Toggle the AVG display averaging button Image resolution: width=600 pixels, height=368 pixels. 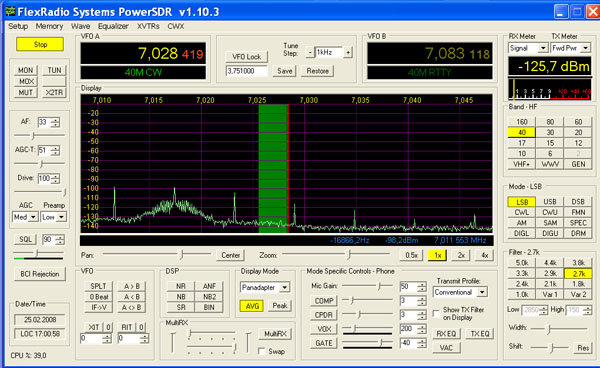click(252, 306)
